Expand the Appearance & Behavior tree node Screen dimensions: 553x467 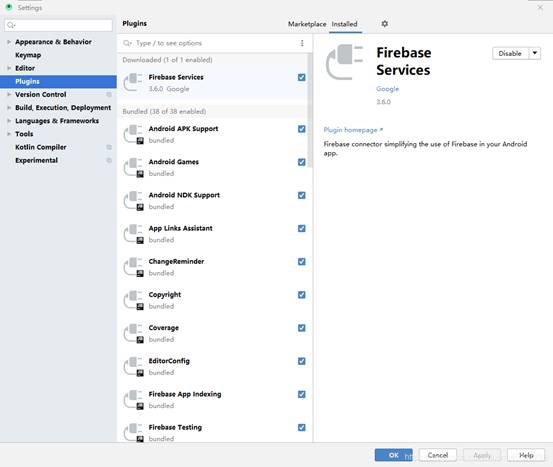click(x=9, y=42)
